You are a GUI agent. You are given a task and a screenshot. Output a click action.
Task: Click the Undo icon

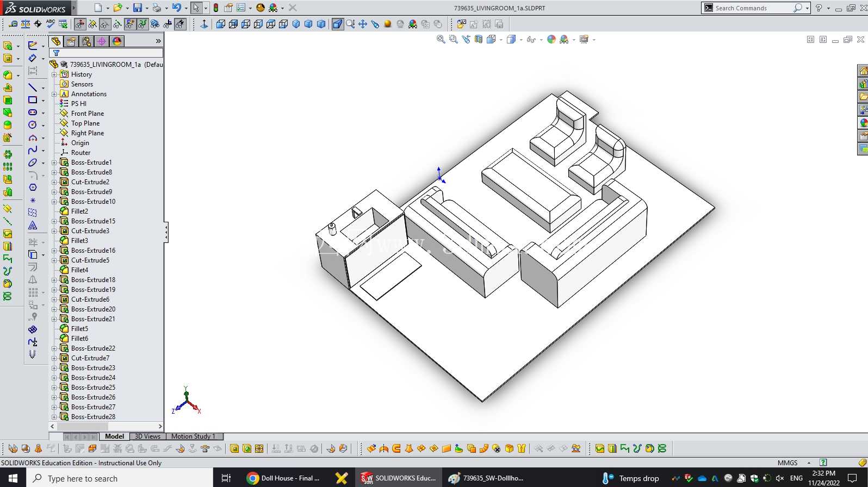click(x=176, y=8)
